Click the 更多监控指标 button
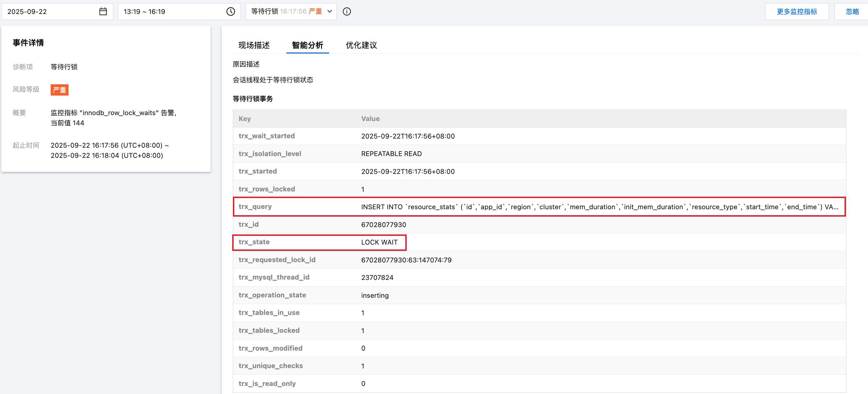This screenshot has height=394, width=868. coord(797,12)
